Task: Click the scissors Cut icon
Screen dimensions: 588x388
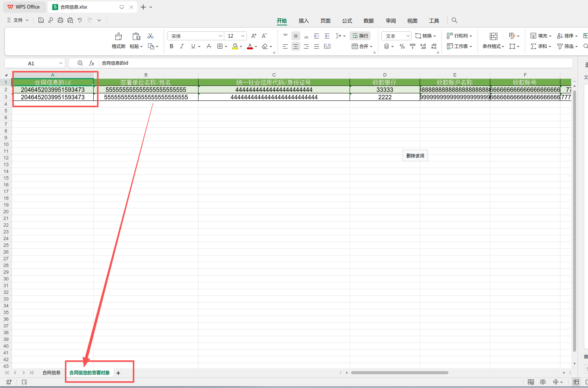Action: [150, 36]
